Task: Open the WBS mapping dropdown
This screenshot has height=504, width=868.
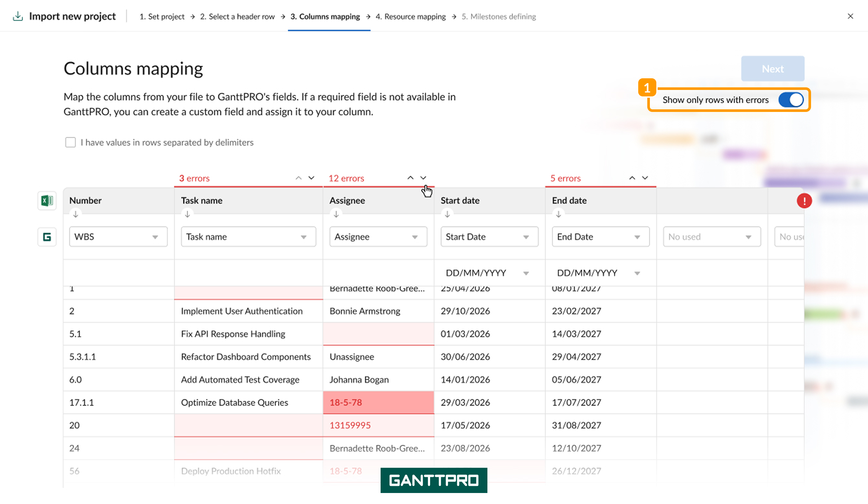Action: pyautogui.click(x=118, y=236)
